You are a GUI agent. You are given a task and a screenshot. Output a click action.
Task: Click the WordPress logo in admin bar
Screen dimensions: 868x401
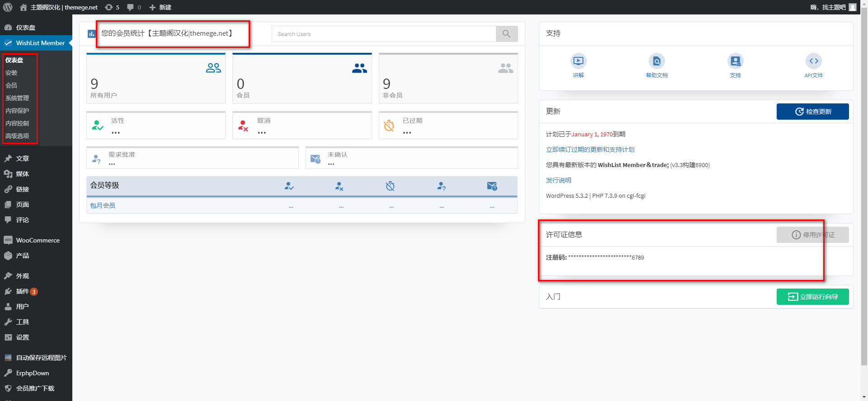[x=8, y=7]
